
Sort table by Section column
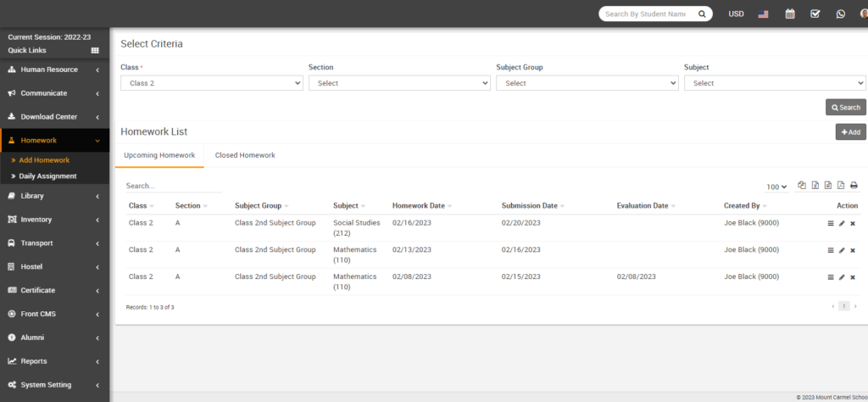191,205
